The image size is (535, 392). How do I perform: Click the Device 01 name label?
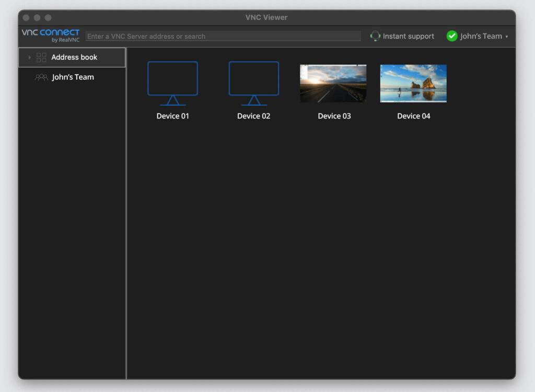click(x=172, y=116)
